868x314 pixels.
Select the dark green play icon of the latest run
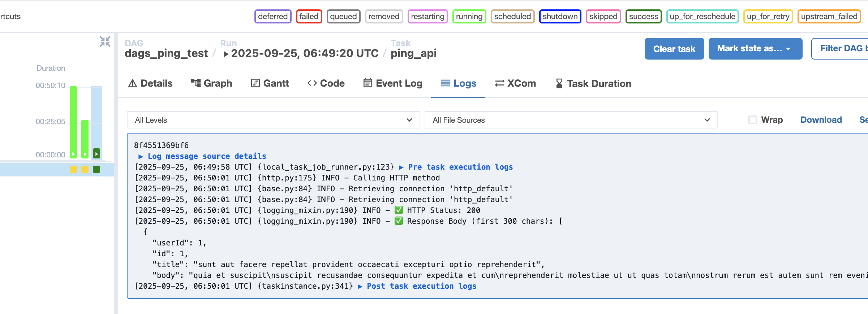(x=96, y=154)
